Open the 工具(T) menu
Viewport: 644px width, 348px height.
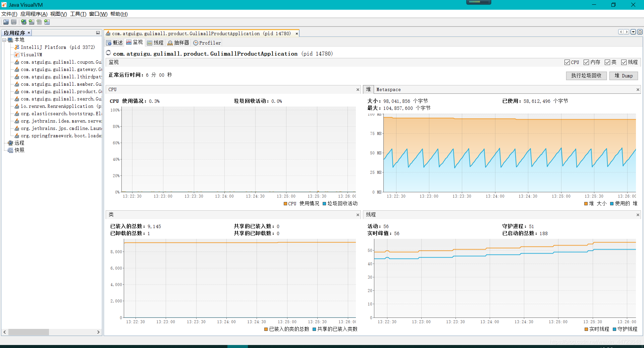tap(78, 14)
